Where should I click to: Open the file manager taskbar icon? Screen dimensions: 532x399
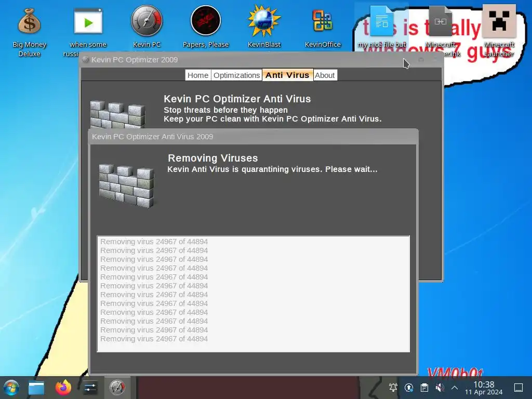[36, 388]
